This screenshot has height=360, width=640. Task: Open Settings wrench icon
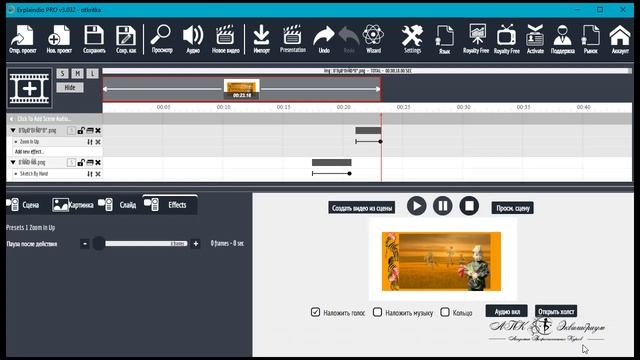pos(412,39)
